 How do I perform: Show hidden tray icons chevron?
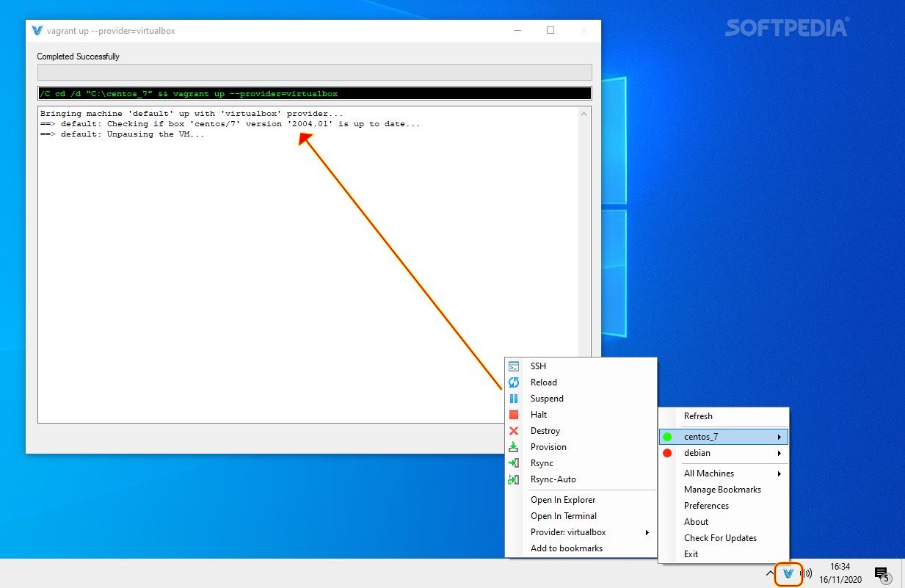770,573
